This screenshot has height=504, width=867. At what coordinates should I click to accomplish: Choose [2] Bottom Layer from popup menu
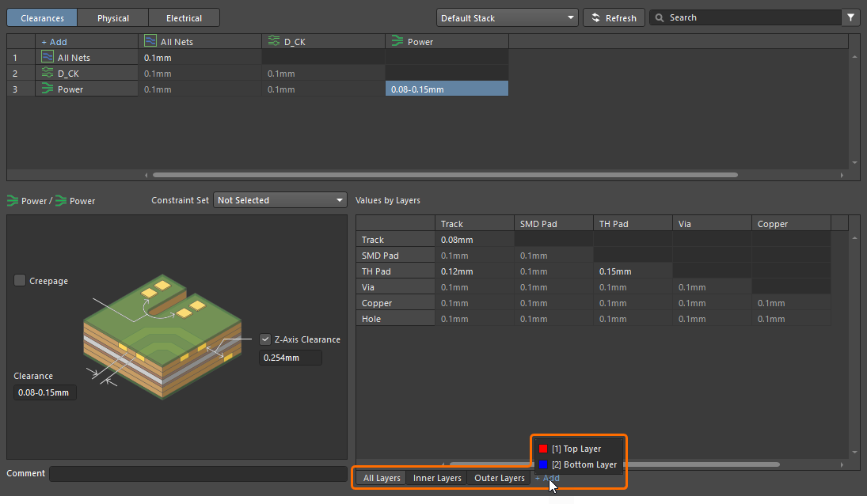click(x=584, y=464)
